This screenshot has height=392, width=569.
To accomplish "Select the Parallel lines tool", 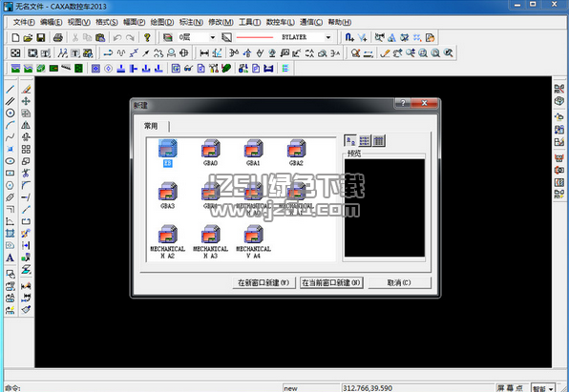I will (x=11, y=101).
